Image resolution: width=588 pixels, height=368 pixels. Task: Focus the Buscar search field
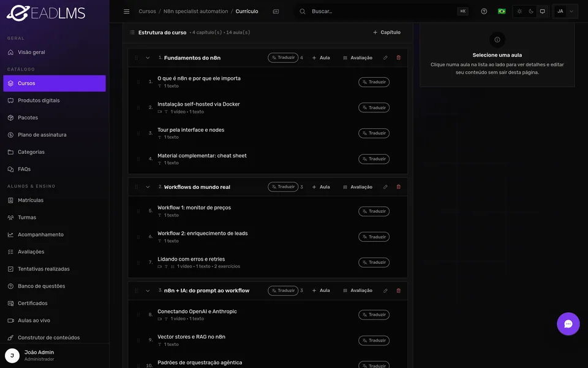(382, 11)
